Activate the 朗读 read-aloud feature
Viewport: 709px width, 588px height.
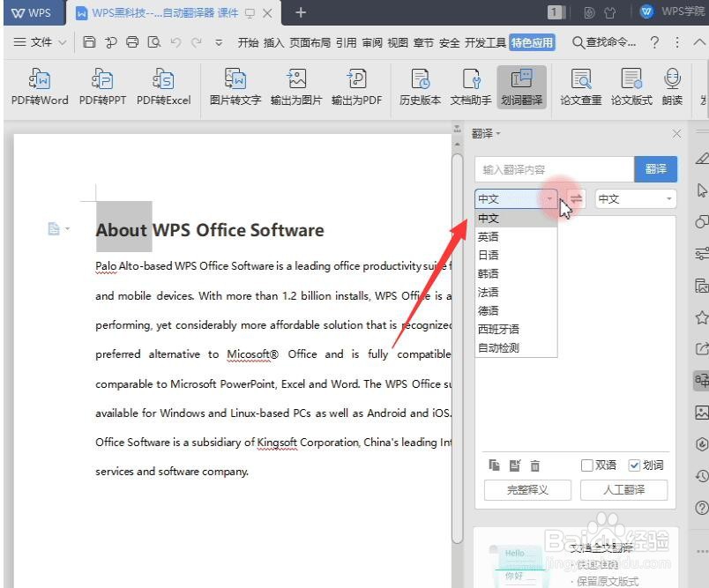click(x=672, y=86)
